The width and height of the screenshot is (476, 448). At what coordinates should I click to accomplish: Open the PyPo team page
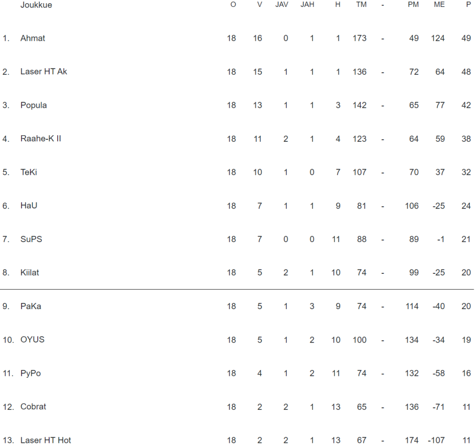coord(31,373)
